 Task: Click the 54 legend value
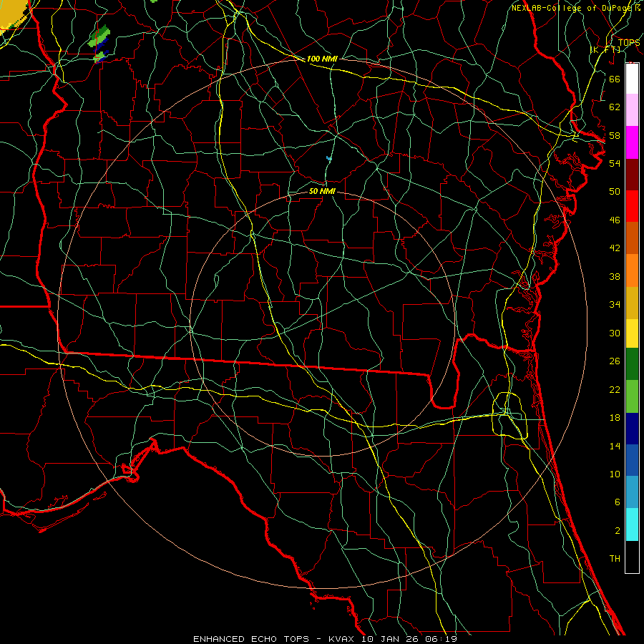[x=615, y=163]
